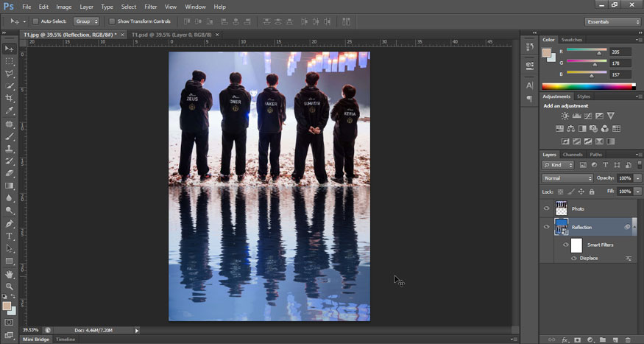Image resolution: width=644 pixels, height=344 pixels.
Task: Check Show Transform Controls
Action: point(112,21)
